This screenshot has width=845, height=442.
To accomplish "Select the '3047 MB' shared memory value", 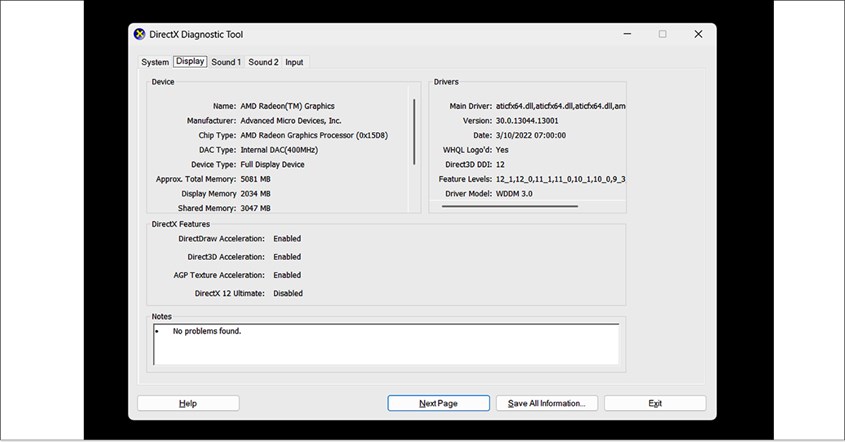I will coord(255,208).
